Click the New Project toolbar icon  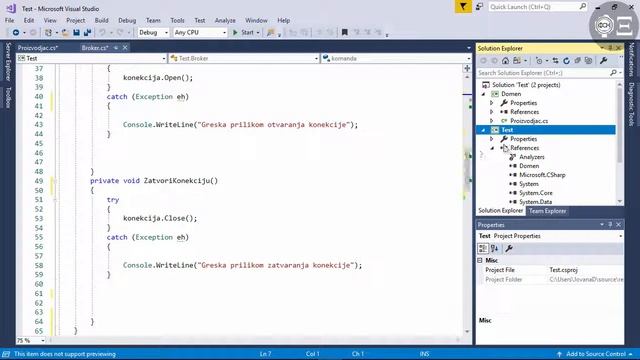coord(49,32)
